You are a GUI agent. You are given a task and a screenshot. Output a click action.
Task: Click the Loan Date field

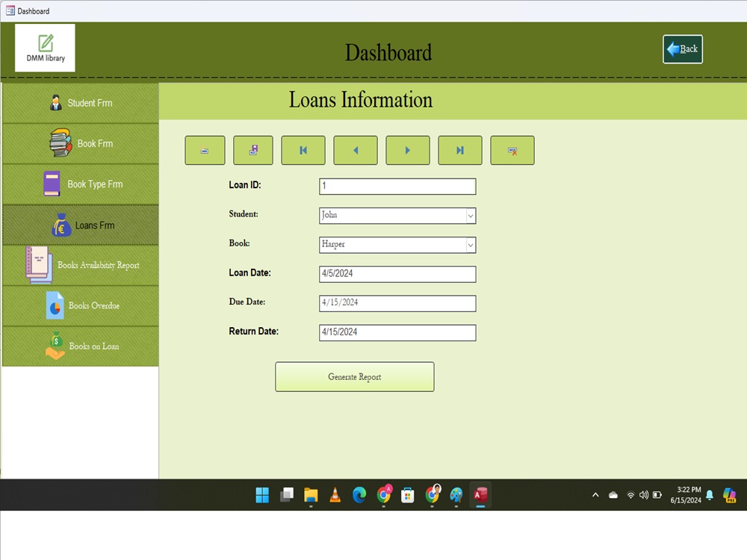(397, 274)
